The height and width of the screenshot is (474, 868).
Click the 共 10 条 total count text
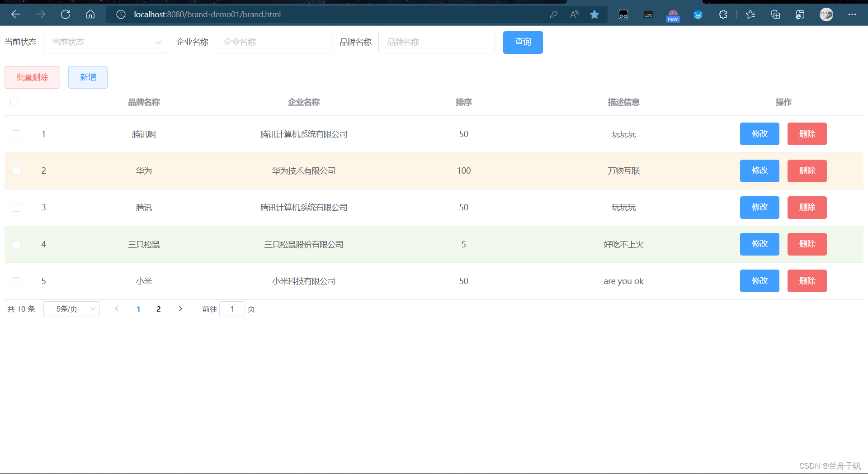[21, 309]
